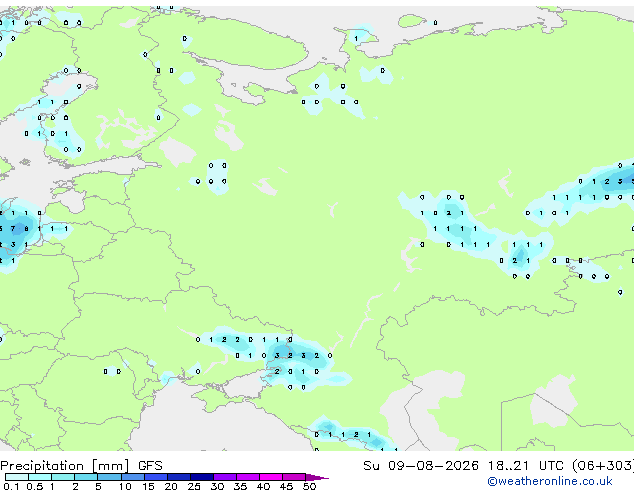The height and width of the screenshot is (490, 634).
Task: Click the 20–25 mm legend color swatch
Action: tap(179, 477)
